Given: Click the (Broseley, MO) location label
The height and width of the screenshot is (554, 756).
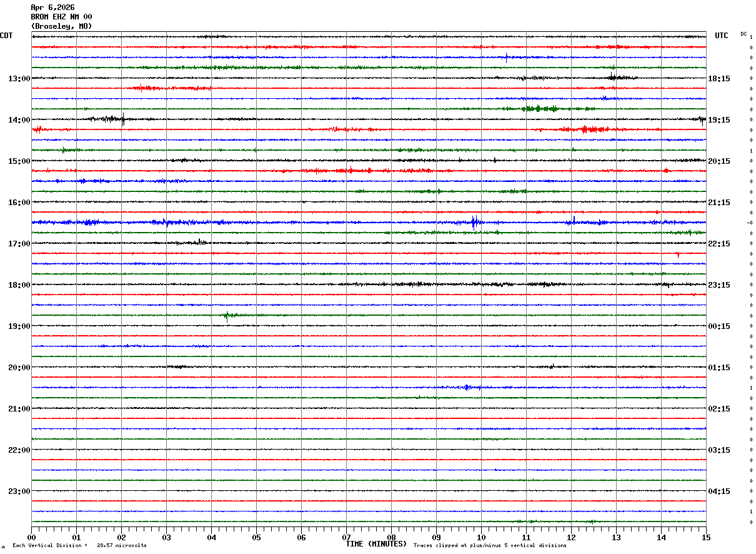Looking at the screenshot, I should tap(61, 26).
